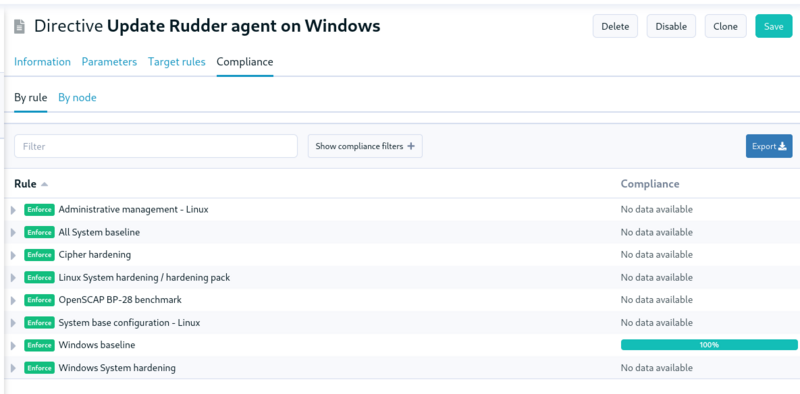The image size is (800, 394).
Task: Click the Enforce badge on Windows System hardening
Action: [39, 368]
